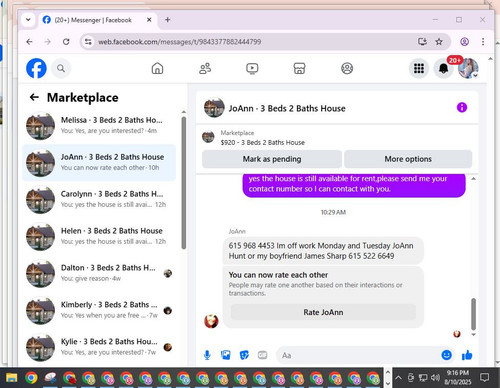Viewport: 500px width, 388px height.
Task: Attach a photo using the image icon
Action: click(x=226, y=355)
